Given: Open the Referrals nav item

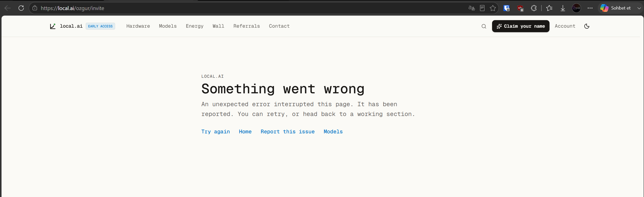Looking at the screenshot, I should (247, 26).
